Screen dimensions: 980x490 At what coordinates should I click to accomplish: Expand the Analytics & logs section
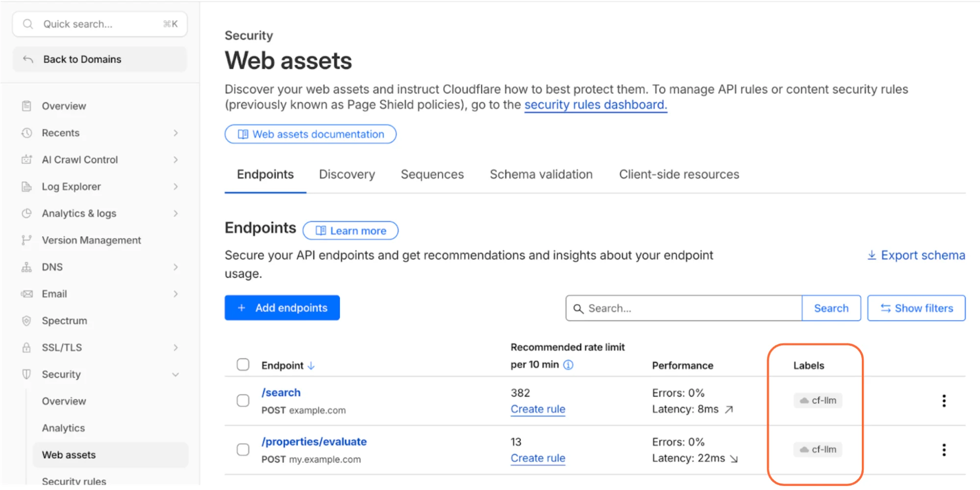[176, 213]
